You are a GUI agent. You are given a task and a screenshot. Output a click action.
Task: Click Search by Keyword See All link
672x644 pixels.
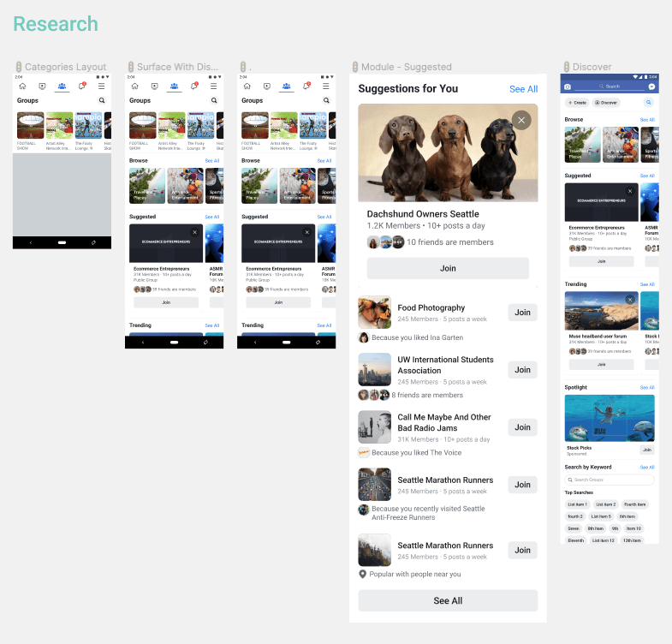pyautogui.click(x=647, y=468)
